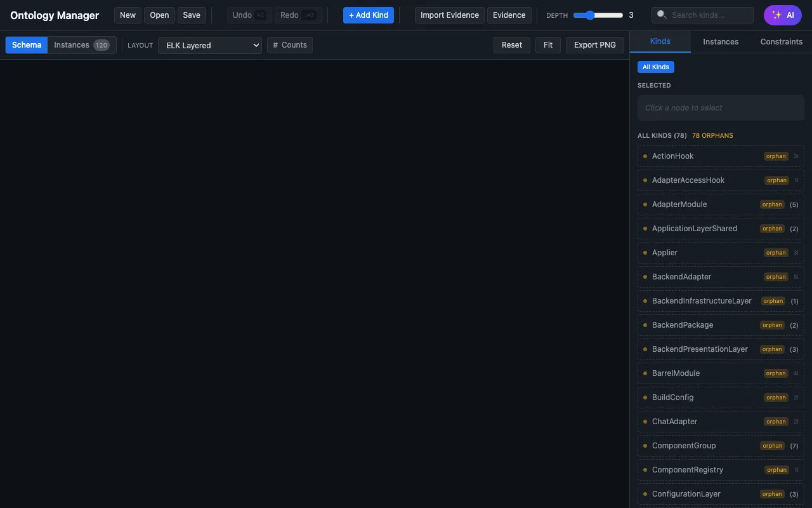Select ActionHook in the kinds list
The height and width of the screenshot is (508, 812).
(673, 156)
